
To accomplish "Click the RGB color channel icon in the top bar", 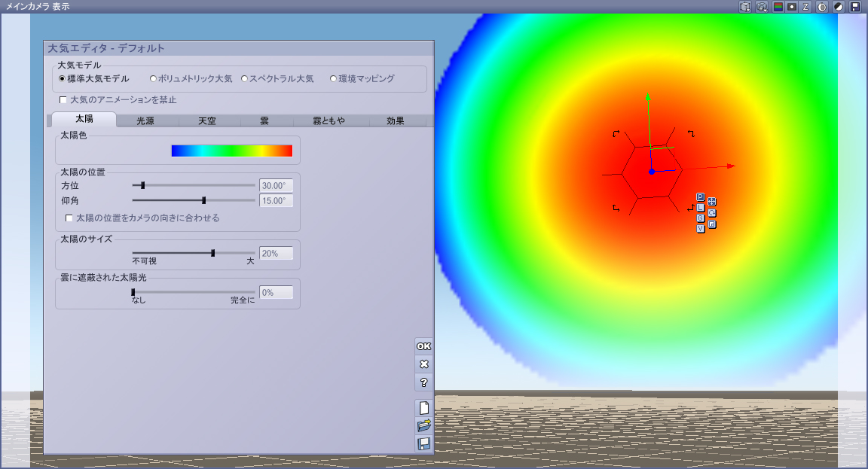I will [x=778, y=7].
